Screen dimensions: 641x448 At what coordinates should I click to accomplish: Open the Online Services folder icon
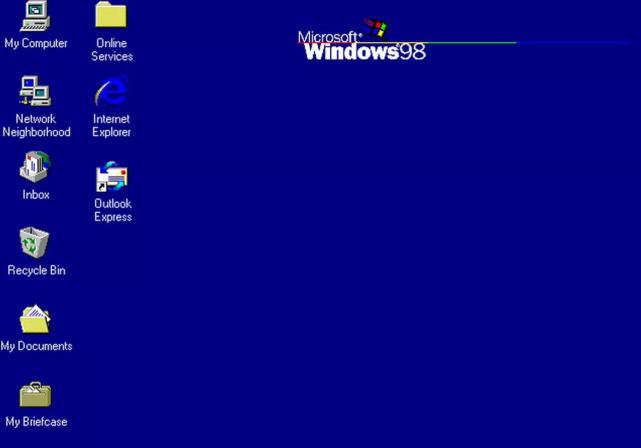pos(111,14)
